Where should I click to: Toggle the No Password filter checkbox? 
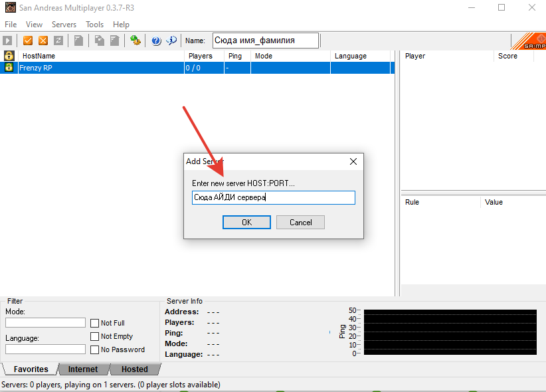click(x=94, y=349)
